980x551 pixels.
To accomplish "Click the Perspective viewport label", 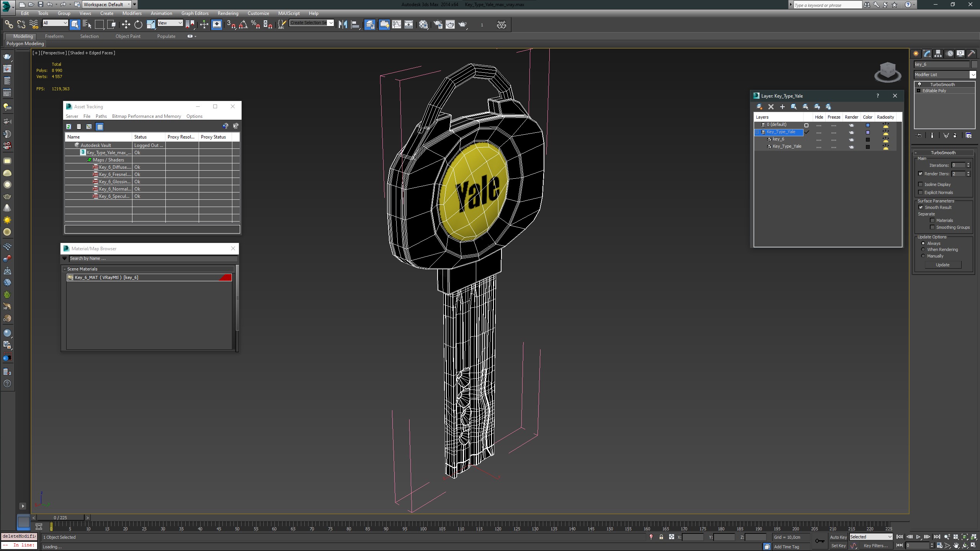I will 54,53.
